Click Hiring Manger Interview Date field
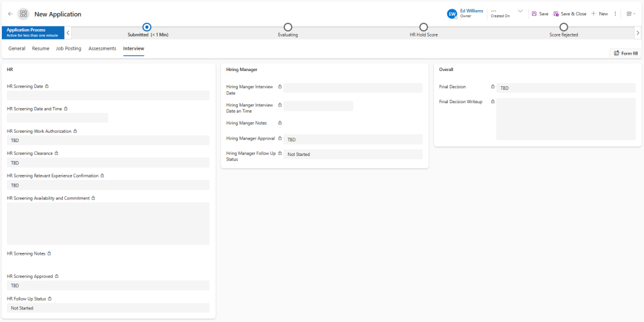The image size is (644, 322). click(x=353, y=88)
